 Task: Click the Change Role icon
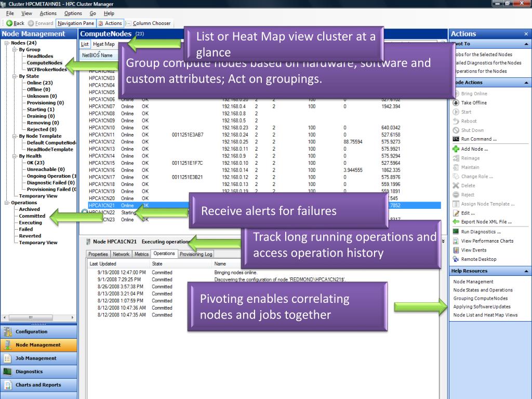coord(456,177)
